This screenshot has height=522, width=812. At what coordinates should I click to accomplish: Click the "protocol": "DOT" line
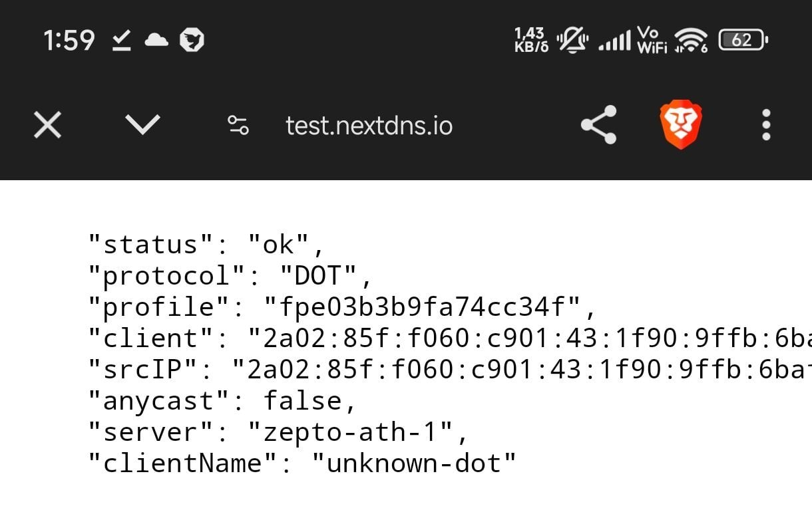[x=231, y=276]
